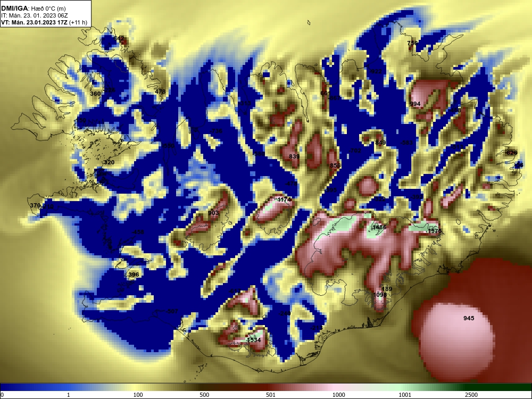Click the map value 839

(294, 156)
